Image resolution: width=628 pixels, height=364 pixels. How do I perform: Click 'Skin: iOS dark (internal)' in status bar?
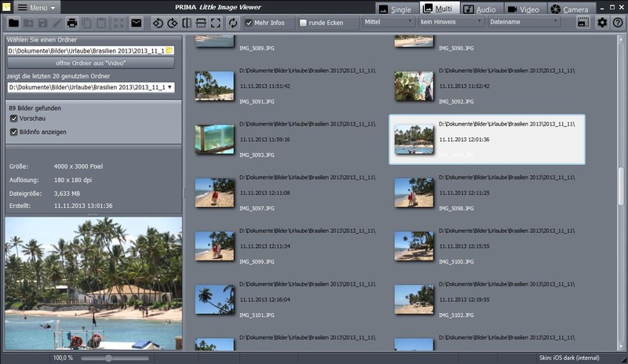click(569, 358)
